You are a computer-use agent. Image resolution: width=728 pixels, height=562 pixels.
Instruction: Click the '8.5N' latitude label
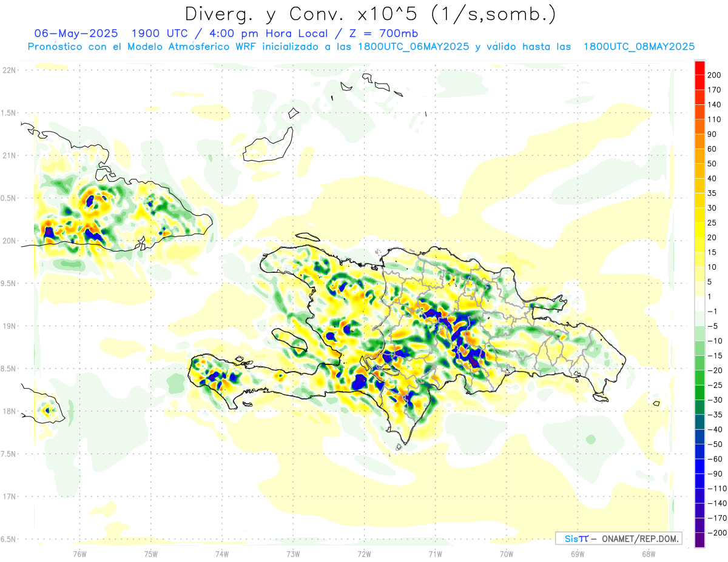coord(9,369)
